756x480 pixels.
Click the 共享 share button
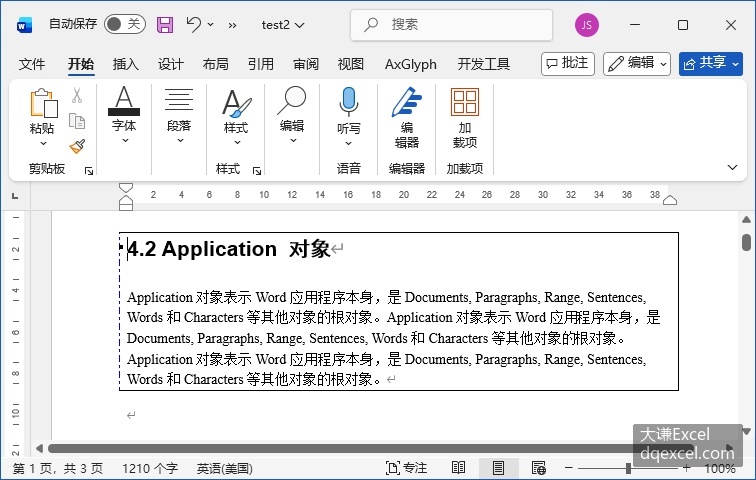(711, 64)
